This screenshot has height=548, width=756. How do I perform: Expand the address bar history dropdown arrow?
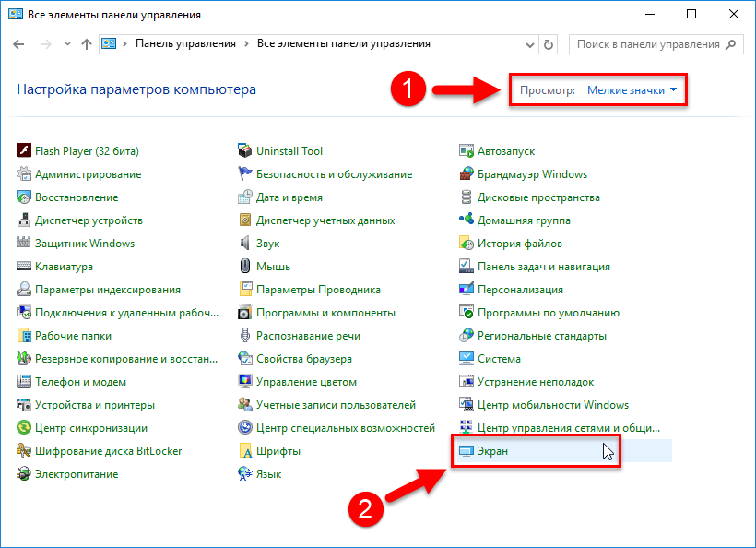coord(530,44)
